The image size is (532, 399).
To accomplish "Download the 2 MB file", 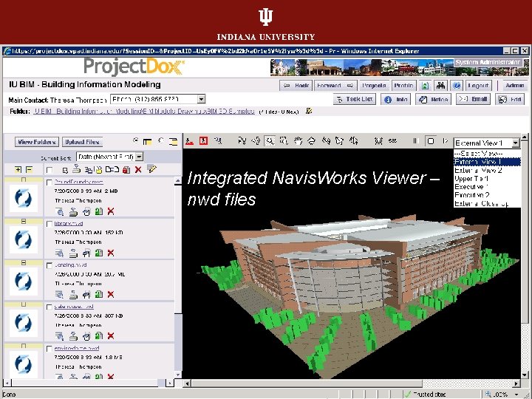I will pyautogui.click(x=73, y=212).
